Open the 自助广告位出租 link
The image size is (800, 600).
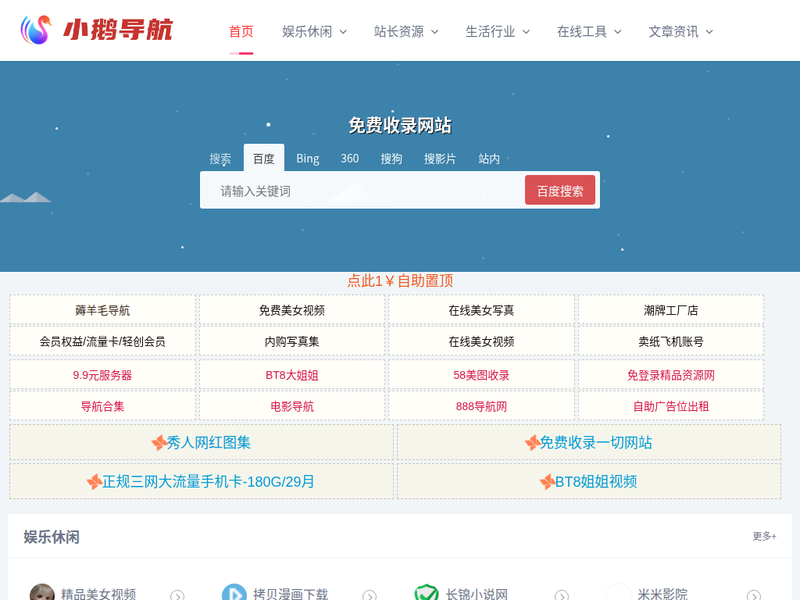(x=671, y=407)
